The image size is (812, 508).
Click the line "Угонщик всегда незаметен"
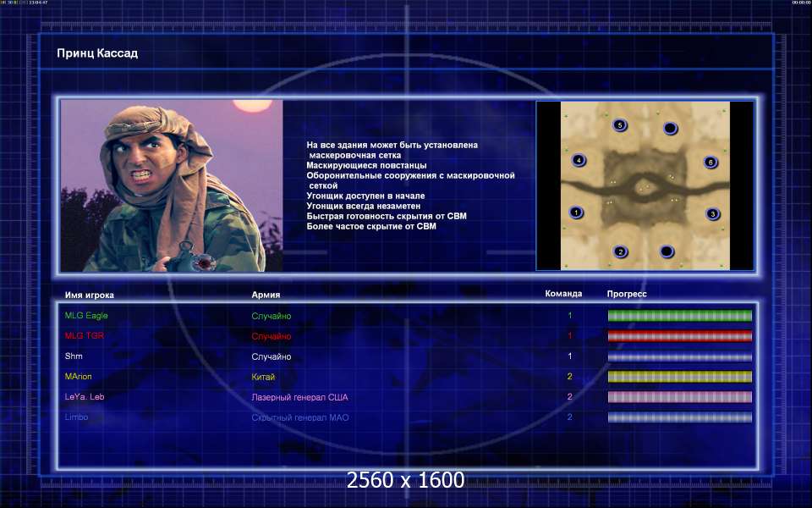(364, 206)
